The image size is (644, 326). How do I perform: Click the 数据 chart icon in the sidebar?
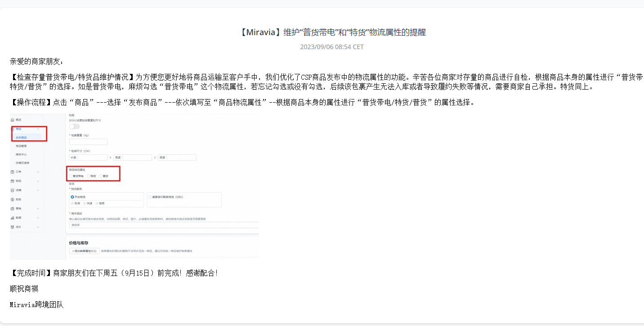tap(13, 217)
